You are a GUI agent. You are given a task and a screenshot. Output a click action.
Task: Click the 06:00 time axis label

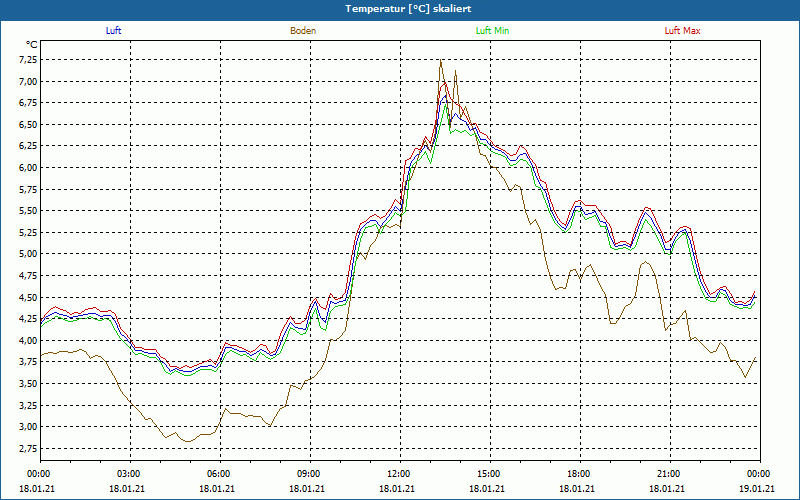coord(220,474)
